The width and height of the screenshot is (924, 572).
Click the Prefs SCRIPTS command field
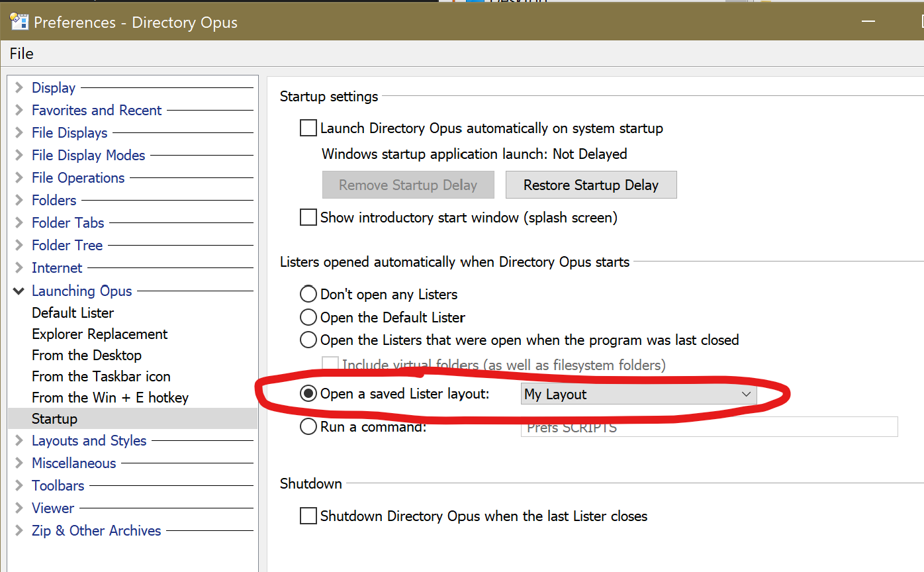(x=709, y=427)
